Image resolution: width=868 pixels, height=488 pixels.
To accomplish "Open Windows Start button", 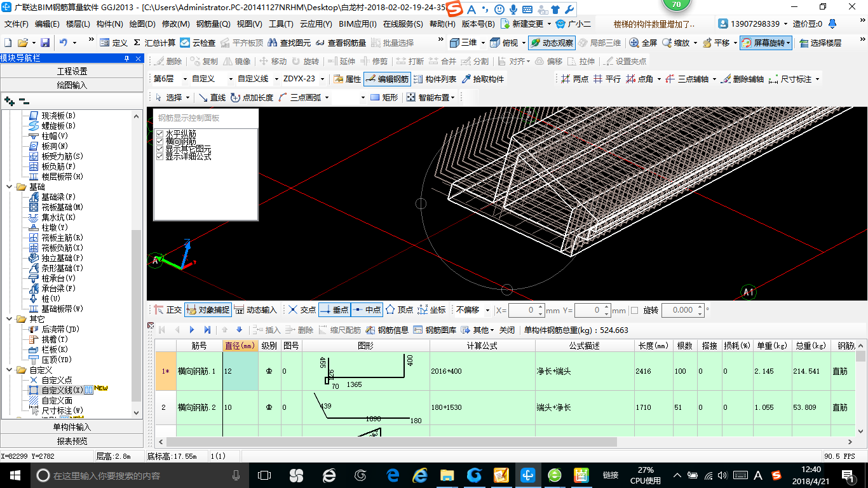I will coord(15,475).
